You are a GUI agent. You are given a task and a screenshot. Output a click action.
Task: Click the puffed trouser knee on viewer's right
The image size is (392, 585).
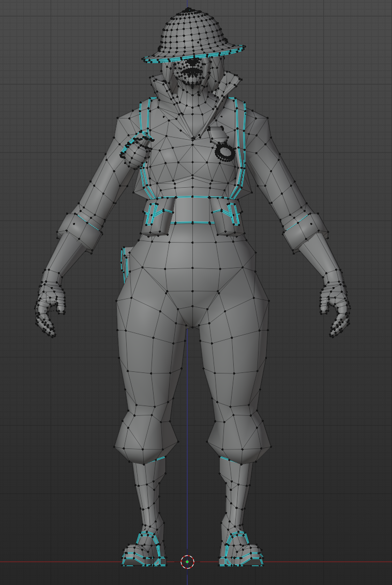[x=239, y=437]
